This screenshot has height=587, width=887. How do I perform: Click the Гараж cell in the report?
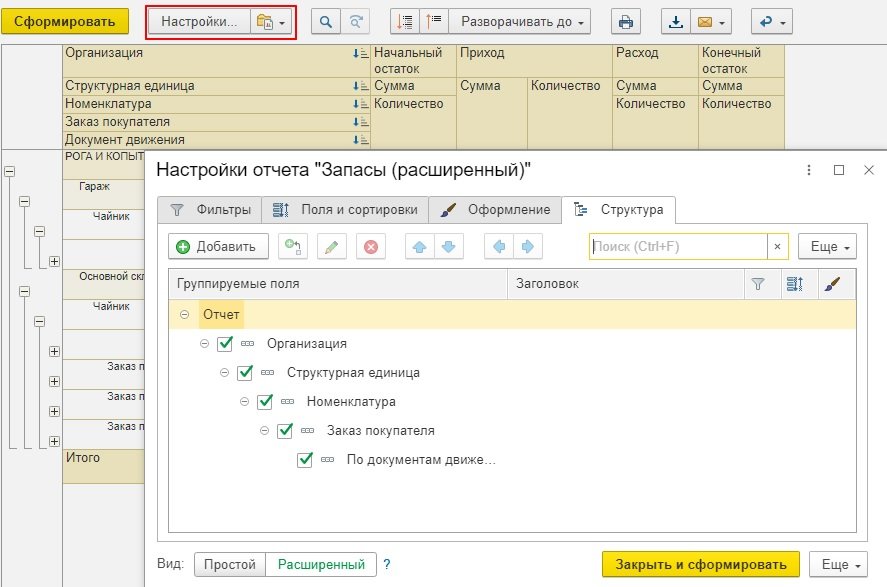(x=104, y=194)
